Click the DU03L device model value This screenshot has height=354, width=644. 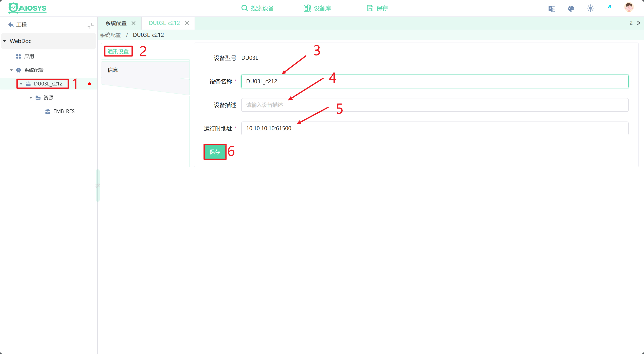point(250,58)
